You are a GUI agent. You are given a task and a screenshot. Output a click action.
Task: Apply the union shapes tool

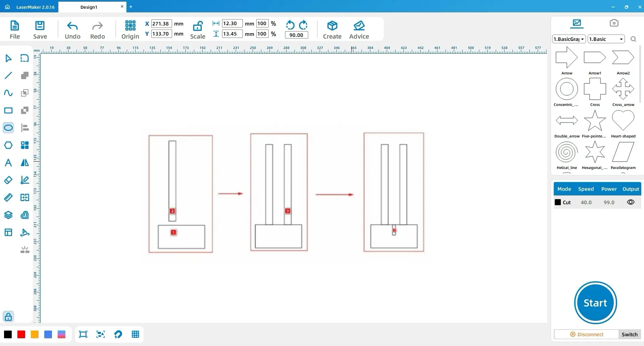(24, 75)
